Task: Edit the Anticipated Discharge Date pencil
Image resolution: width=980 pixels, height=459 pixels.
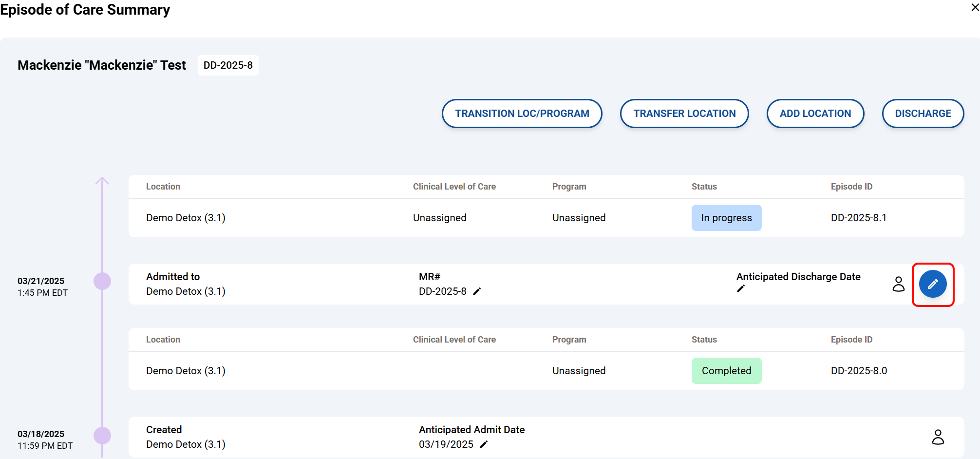Action: click(x=741, y=289)
